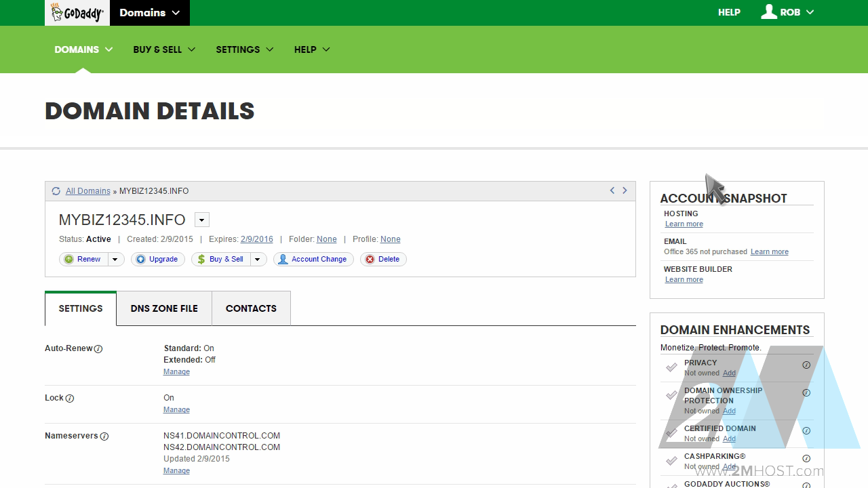Click the 2/9/2016 expiry date link
The height and width of the screenshot is (488, 868).
[x=257, y=239]
